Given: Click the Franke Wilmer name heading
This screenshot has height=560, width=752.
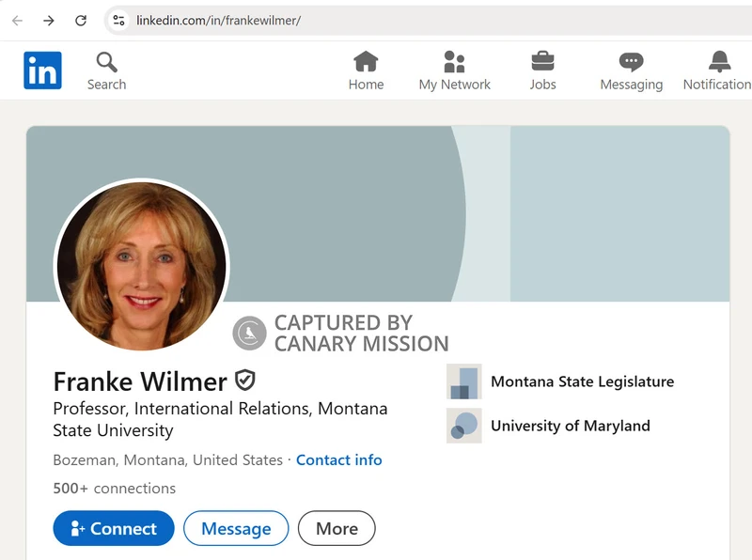Looking at the screenshot, I should (x=140, y=381).
